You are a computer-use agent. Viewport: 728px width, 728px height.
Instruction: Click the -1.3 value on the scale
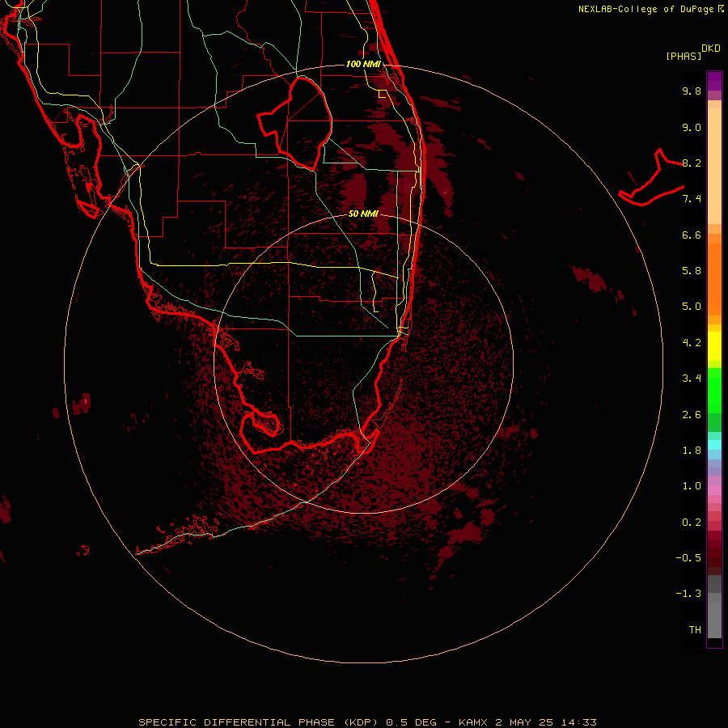click(688, 594)
